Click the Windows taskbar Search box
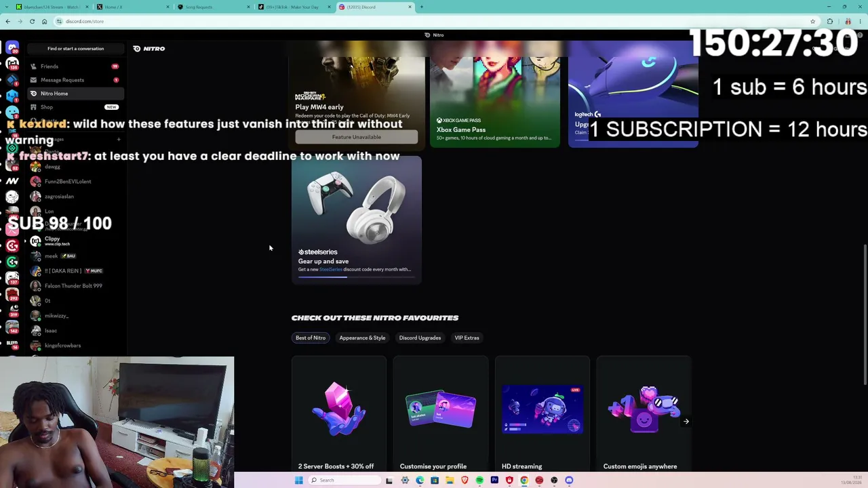Image resolution: width=868 pixels, height=488 pixels. (x=344, y=481)
